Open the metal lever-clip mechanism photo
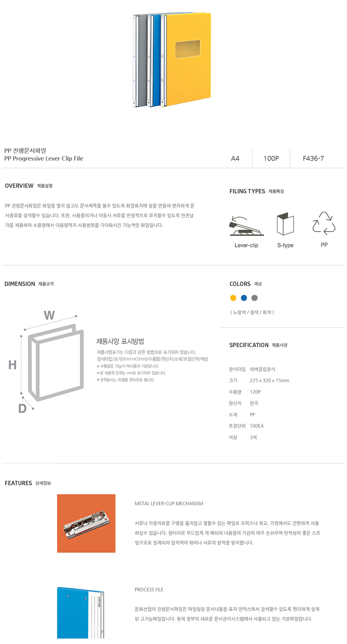 click(x=86, y=523)
